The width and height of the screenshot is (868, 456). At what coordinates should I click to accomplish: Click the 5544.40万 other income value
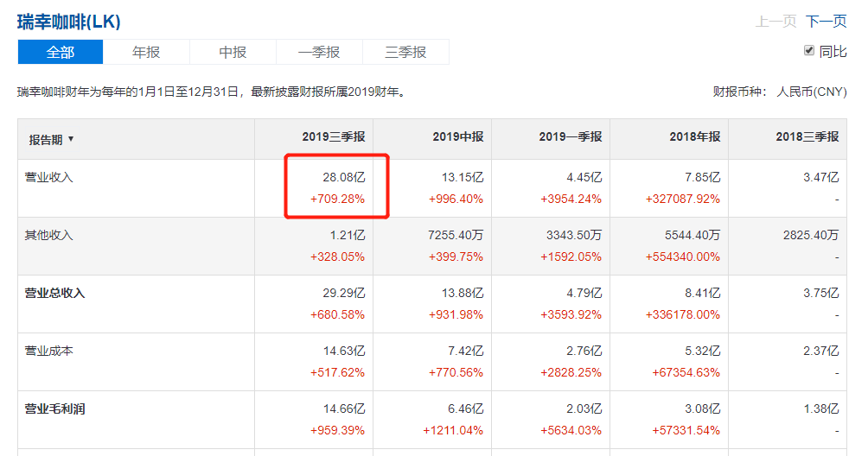pyautogui.click(x=692, y=236)
